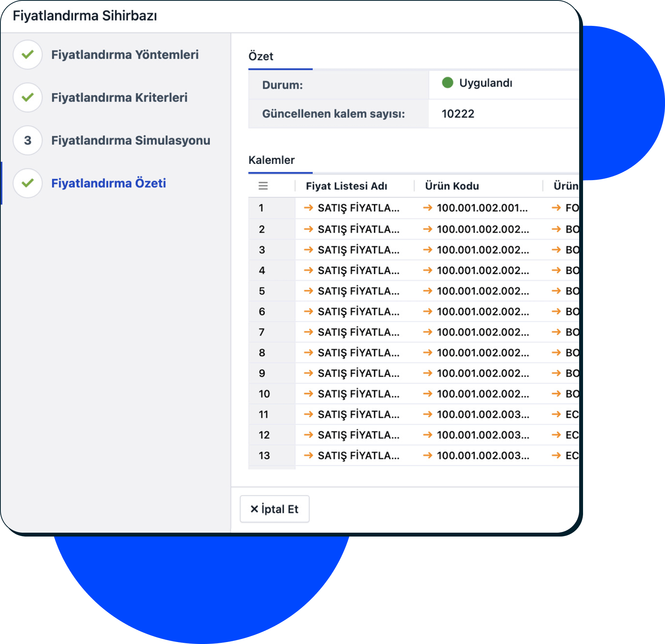This screenshot has height=644, width=665.
Task: Select row number 5 in Kalemler table
Action: tap(262, 291)
